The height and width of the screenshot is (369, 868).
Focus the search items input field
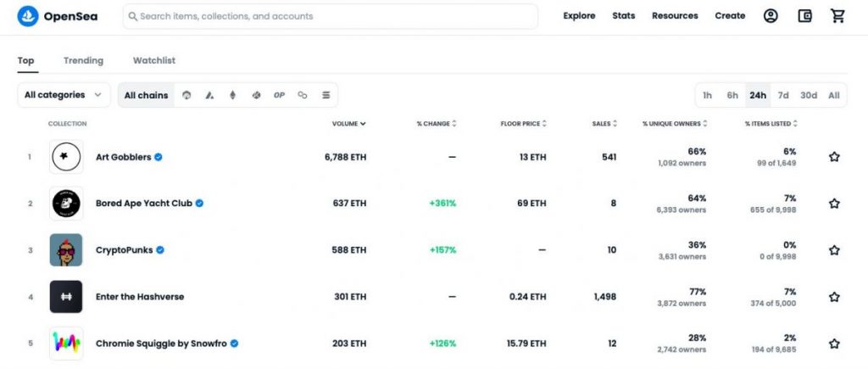331,17
